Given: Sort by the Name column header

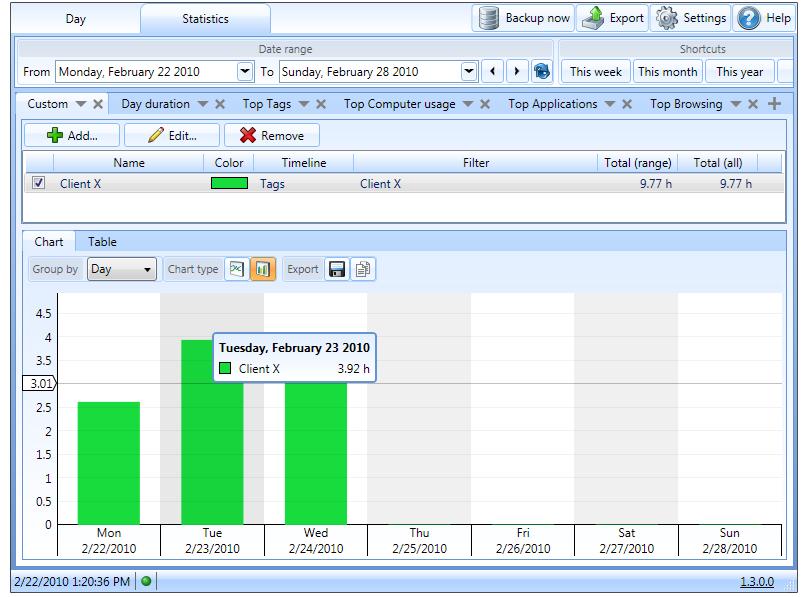Looking at the screenshot, I should [x=129, y=163].
